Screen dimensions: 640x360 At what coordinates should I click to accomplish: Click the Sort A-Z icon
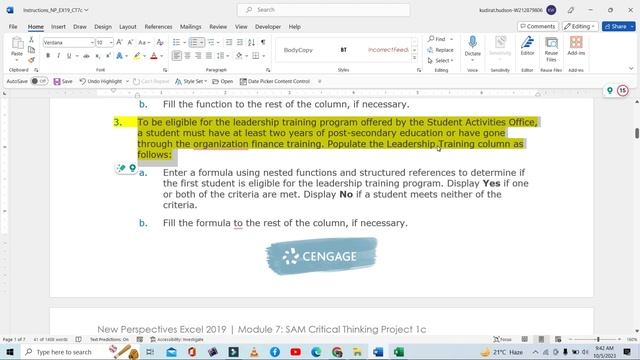pos(251,42)
